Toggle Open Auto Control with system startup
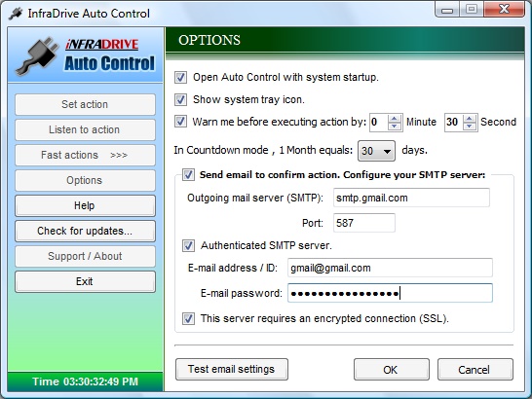The height and width of the screenshot is (399, 532). point(180,77)
